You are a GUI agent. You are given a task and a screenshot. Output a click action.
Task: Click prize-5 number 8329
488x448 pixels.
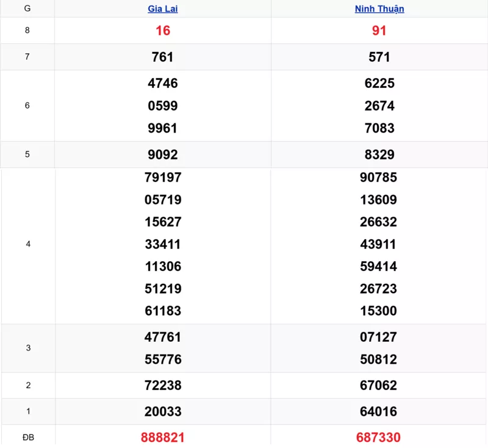tap(379, 154)
